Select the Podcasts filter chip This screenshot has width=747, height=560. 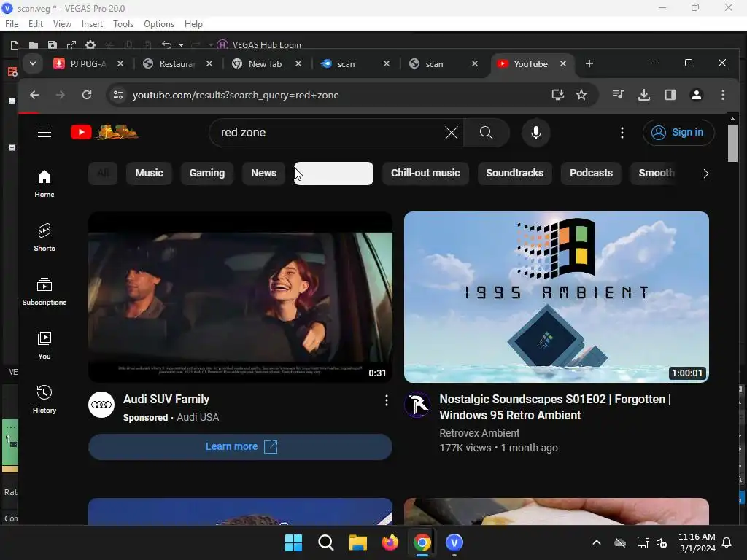point(591,174)
